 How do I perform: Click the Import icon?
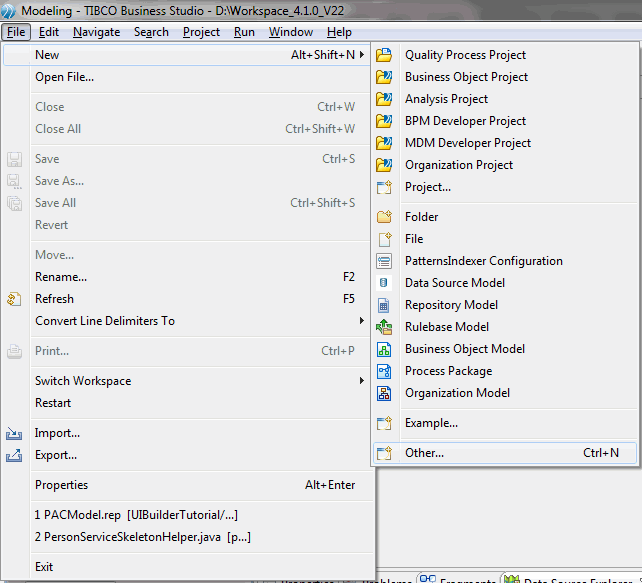(x=14, y=433)
